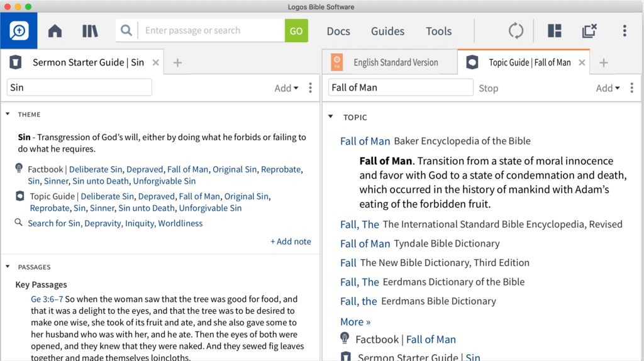This screenshot has height=361, width=644.
Task: Click the Topic Guide shield icon in Theme
Action: point(19,196)
